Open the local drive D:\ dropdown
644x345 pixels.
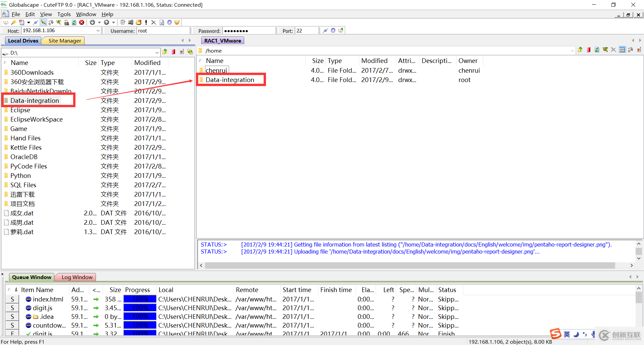pos(157,53)
